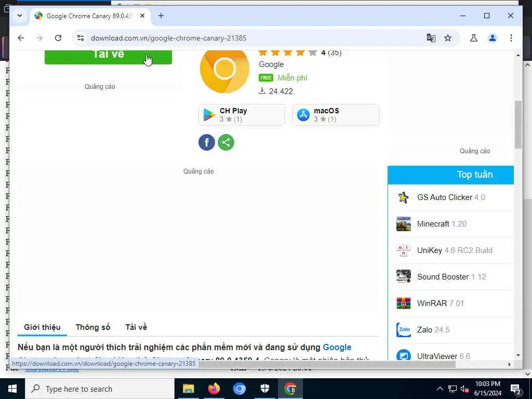This screenshot has height=399, width=532.
Task: Open the macOS App Store button
Action: pyautogui.click(x=336, y=115)
